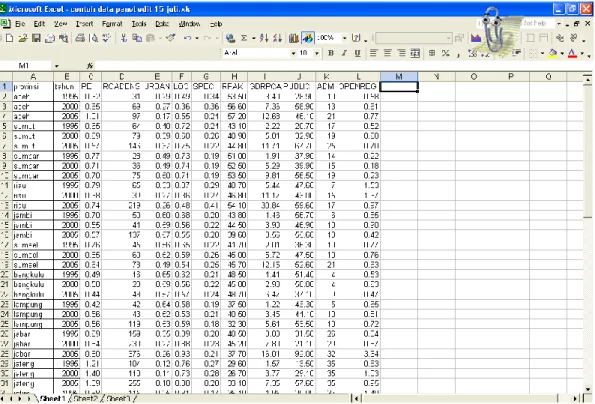Image resolution: width=595 pixels, height=404 pixels.
Task: Insert a hyperlink using globe icon
Action: 230,38
